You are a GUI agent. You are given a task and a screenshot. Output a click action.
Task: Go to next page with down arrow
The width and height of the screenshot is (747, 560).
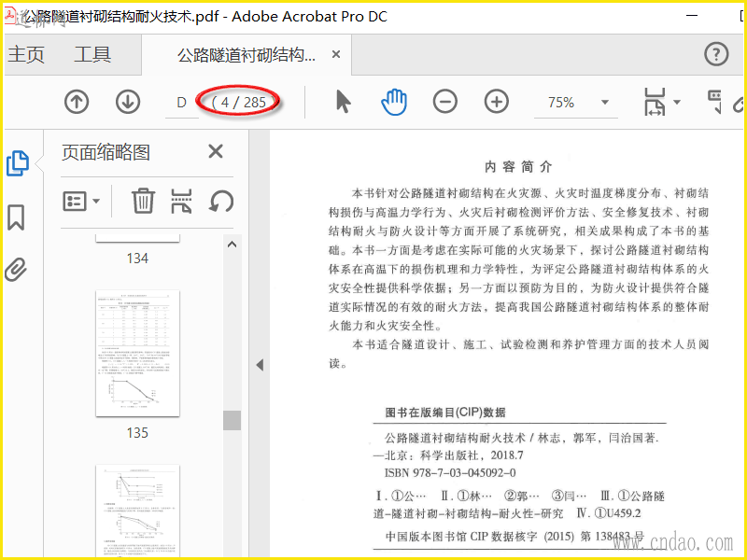(x=128, y=102)
